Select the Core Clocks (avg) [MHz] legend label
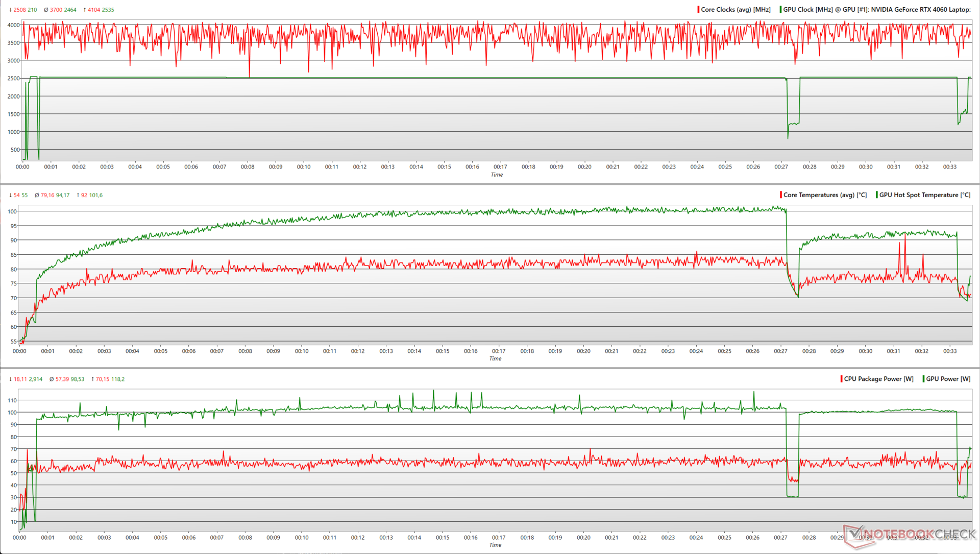The image size is (980, 554). [x=736, y=10]
